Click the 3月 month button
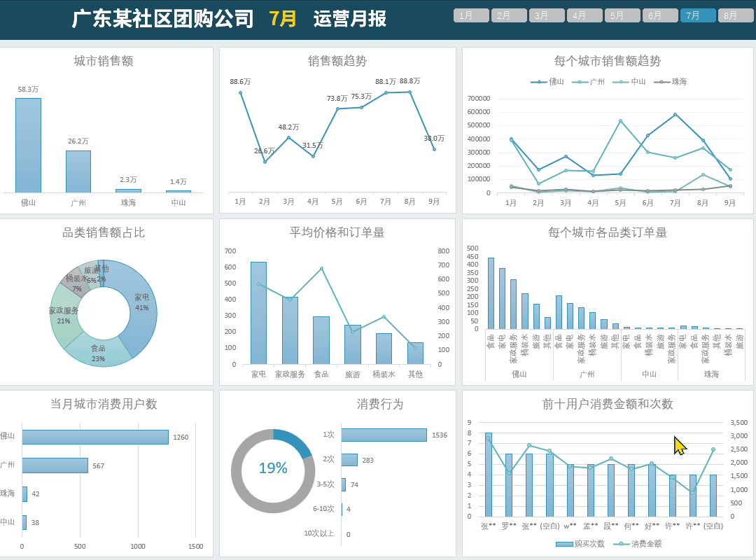This screenshot has width=756, height=560. (x=547, y=14)
